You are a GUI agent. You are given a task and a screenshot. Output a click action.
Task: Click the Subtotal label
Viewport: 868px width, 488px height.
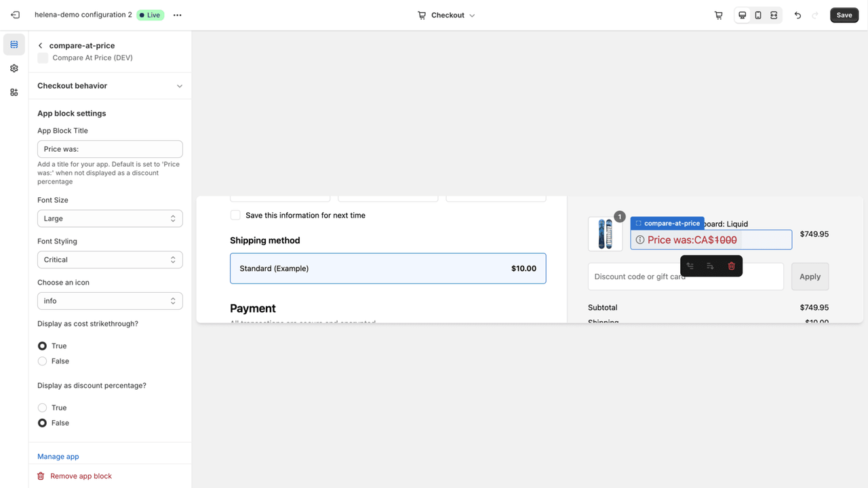[x=603, y=307]
